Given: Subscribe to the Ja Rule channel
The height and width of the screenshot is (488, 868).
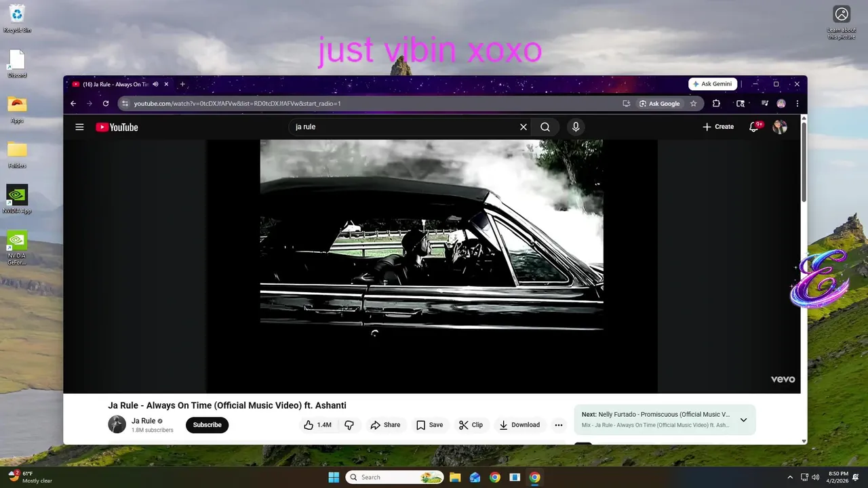Looking at the screenshot, I should coord(207,425).
